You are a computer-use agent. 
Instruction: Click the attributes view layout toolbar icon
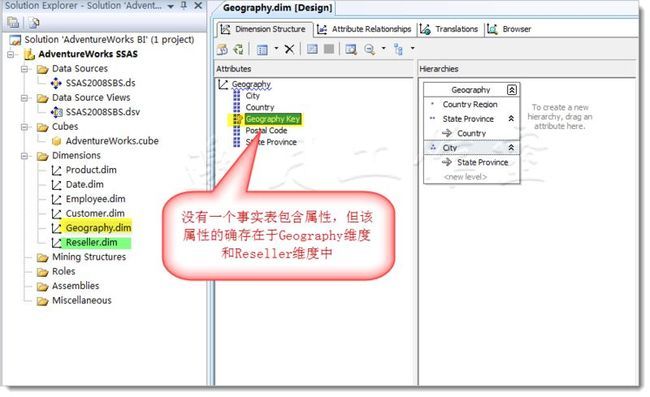pyautogui.click(x=262, y=49)
